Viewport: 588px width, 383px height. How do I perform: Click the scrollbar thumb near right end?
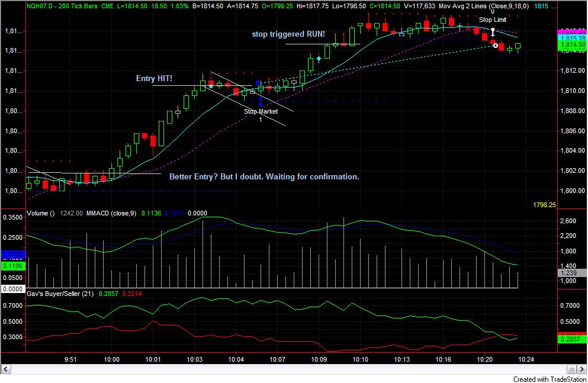click(x=571, y=369)
